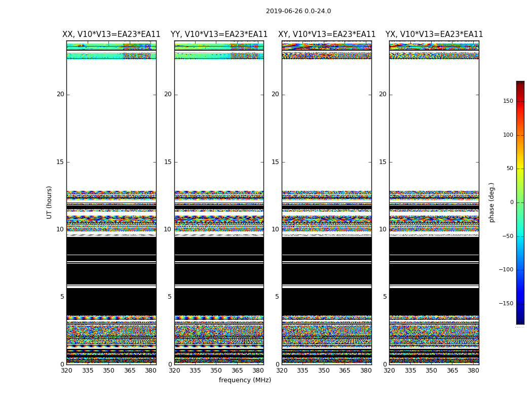Click the YY, V10*V13=EA23*EA11 panel title

219,34
